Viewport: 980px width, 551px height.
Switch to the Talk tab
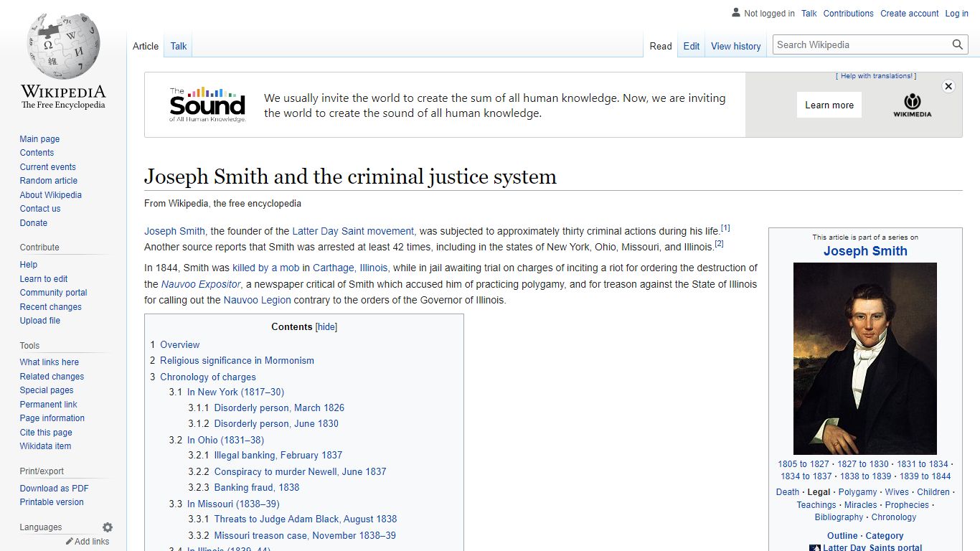(x=179, y=46)
